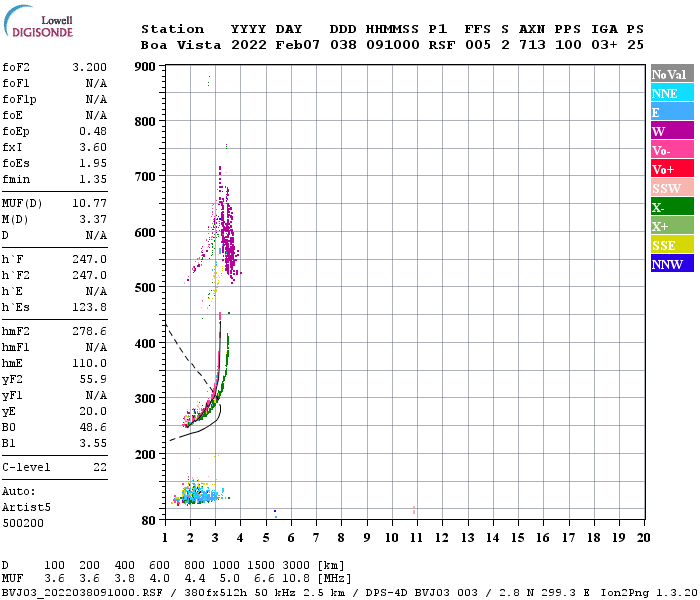Click the 20 MHz x-axis label
700x600 pixels.
pyautogui.click(x=643, y=538)
